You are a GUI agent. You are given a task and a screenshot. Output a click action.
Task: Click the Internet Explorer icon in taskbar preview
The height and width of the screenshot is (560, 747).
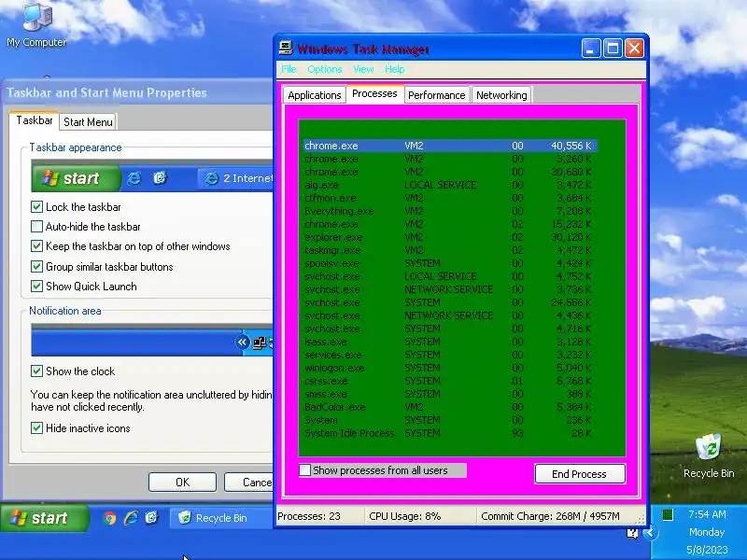click(134, 178)
